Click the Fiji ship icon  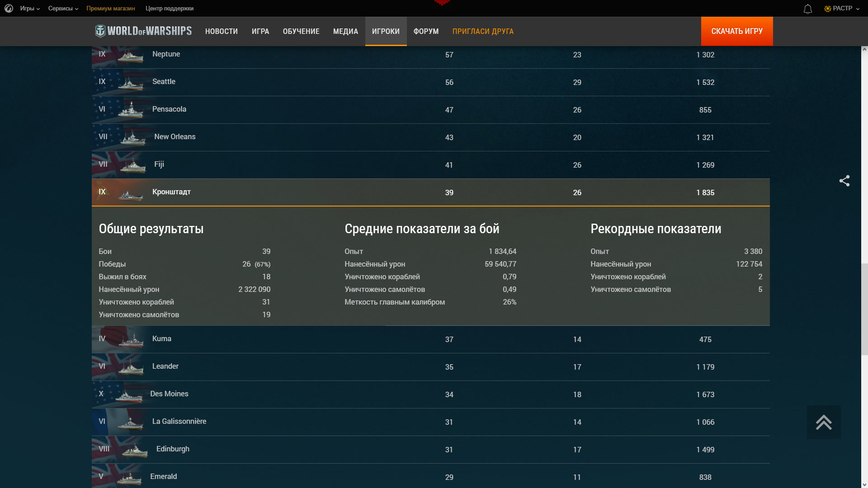coord(133,166)
